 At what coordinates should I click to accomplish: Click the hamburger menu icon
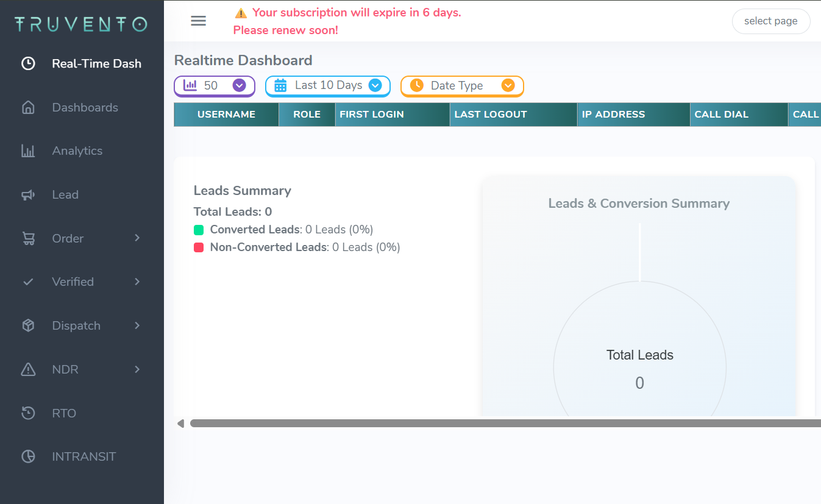point(198,21)
